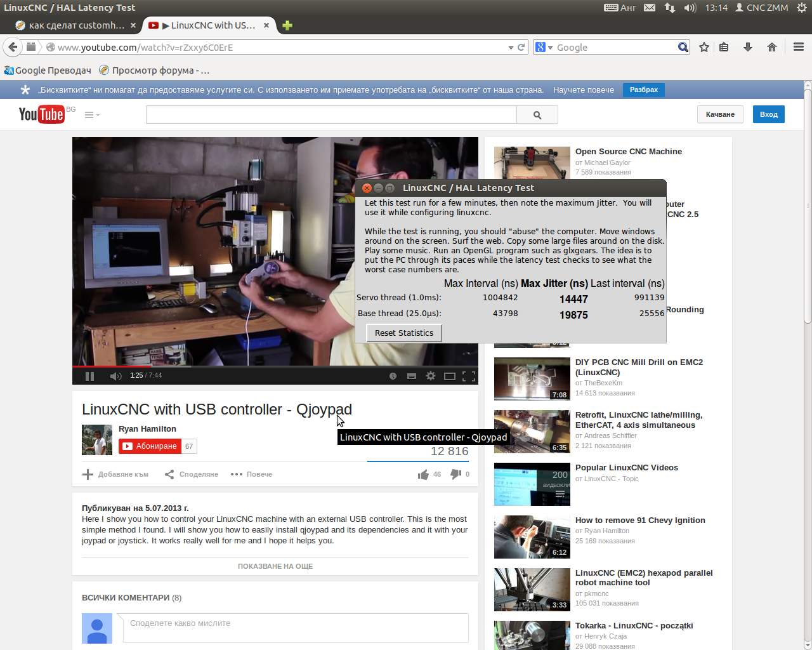
Task: Open the Научете повече link
Action: (584, 90)
